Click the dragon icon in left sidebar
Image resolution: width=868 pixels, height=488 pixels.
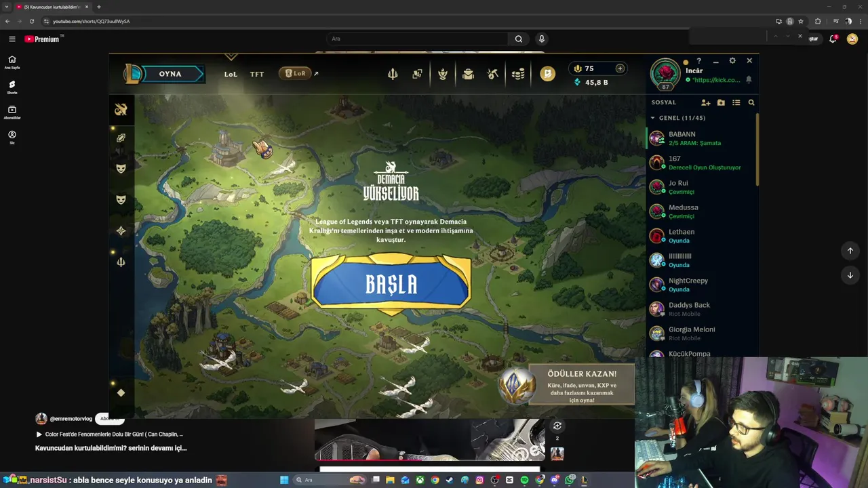121,110
